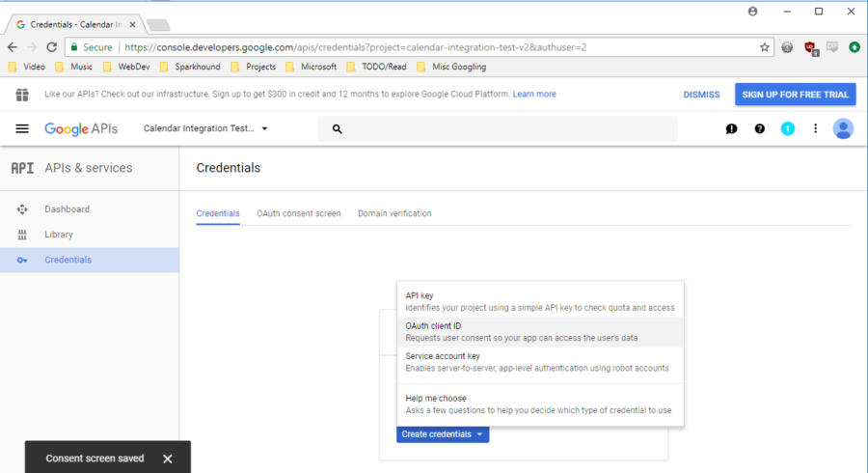This screenshot has height=473, width=868.
Task: Follow the Learn more link
Action: pos(534,95)
